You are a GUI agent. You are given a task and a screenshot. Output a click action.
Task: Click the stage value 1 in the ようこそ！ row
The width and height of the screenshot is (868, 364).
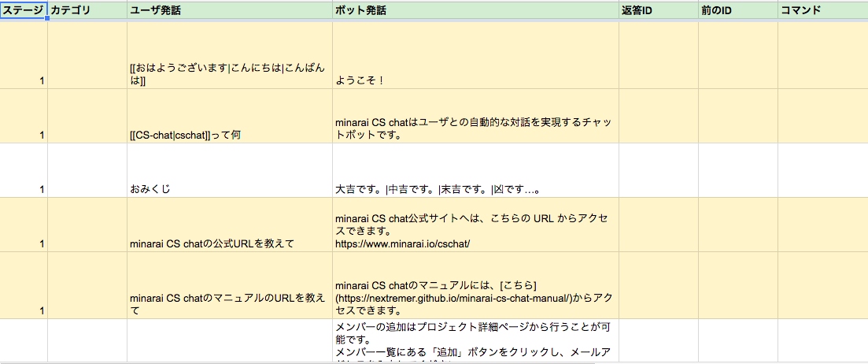point(24,55)
